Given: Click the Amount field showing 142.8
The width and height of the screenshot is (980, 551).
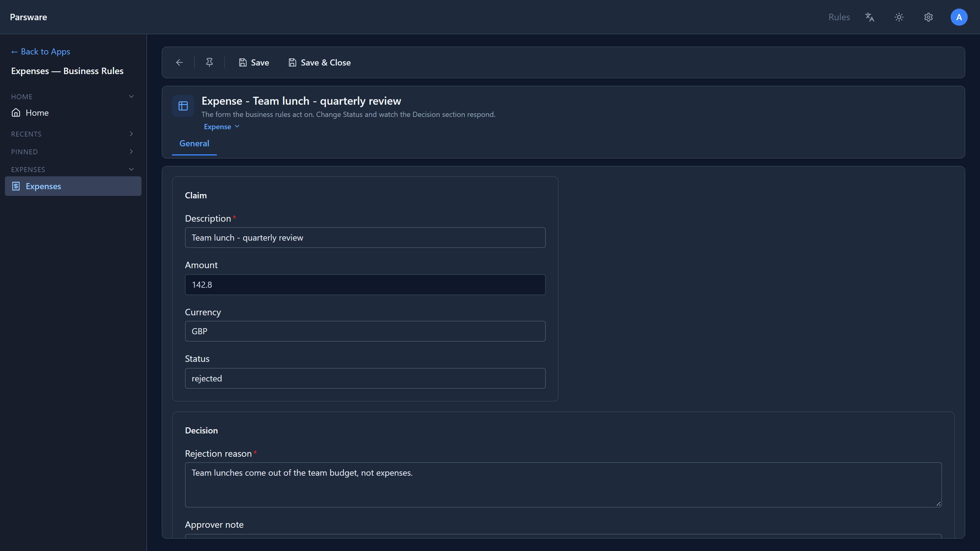Looking at the screenshot, I should [x=365, y=284].
